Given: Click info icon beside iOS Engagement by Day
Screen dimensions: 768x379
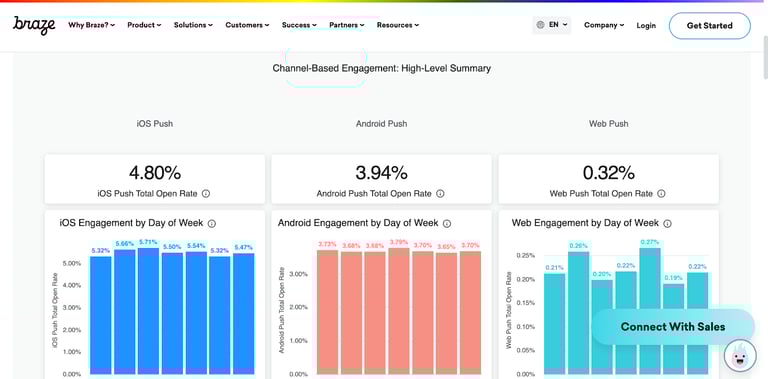Looking at the screenshot, I should [x=212, y=224].
